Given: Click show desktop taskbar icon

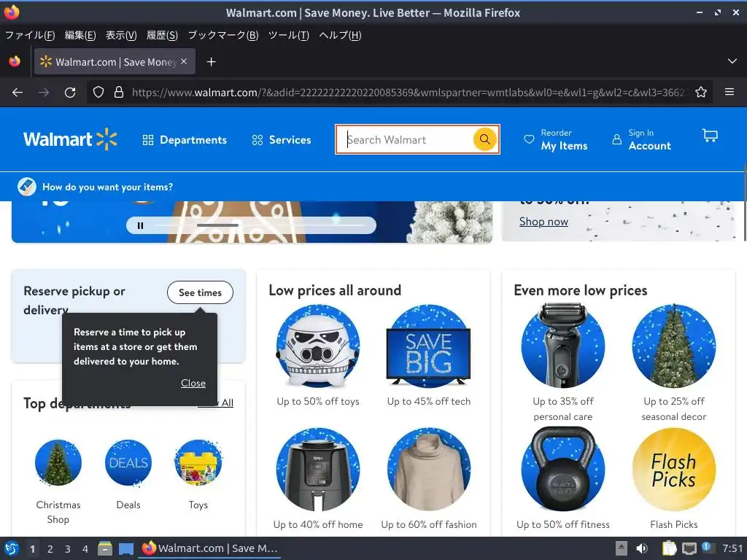Looking at the screenshot, I should coord(126,548).
